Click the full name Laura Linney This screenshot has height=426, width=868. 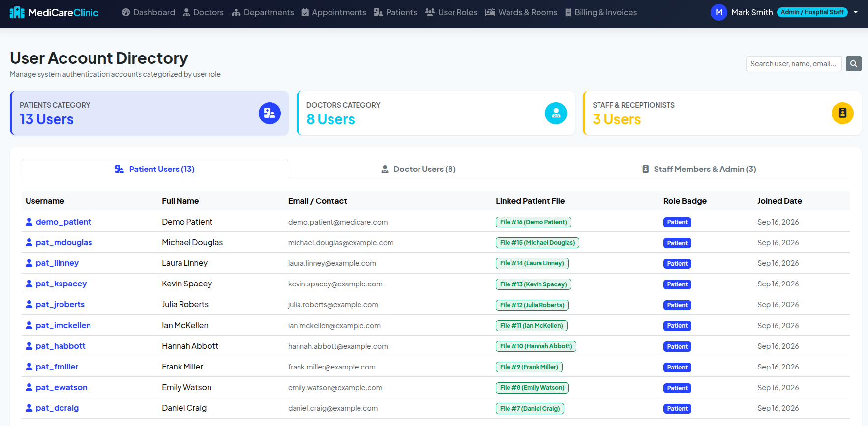pos(184,263)
